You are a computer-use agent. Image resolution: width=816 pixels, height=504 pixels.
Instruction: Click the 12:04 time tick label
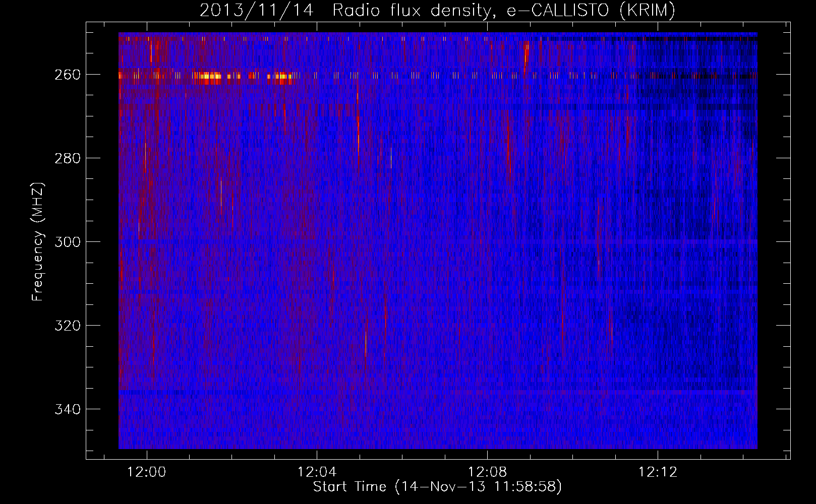coord(317,472)
